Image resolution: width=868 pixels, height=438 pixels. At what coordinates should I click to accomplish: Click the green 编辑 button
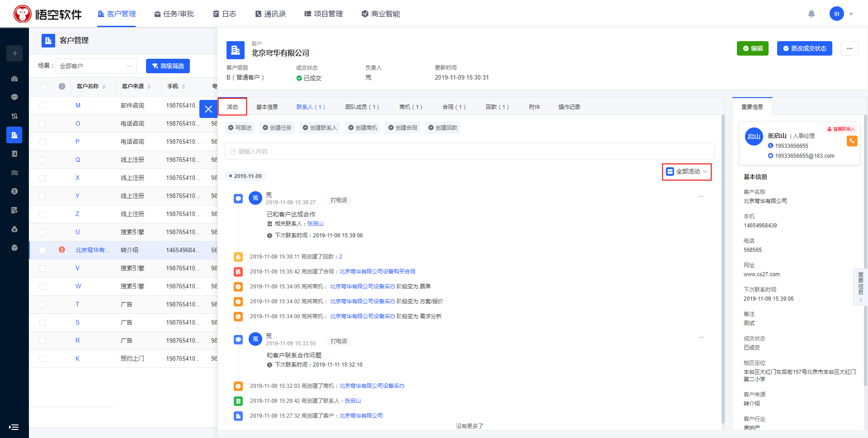(x=752, y=48)
